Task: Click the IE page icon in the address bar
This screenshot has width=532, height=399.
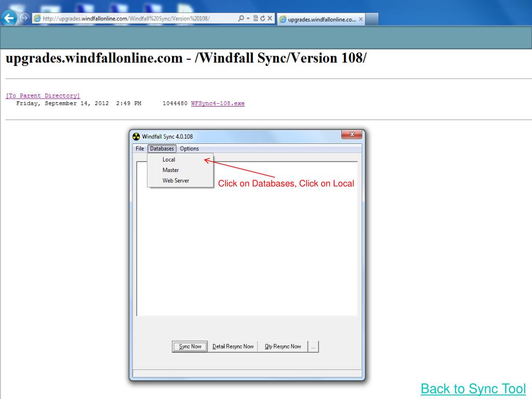Action: (37, 18)
